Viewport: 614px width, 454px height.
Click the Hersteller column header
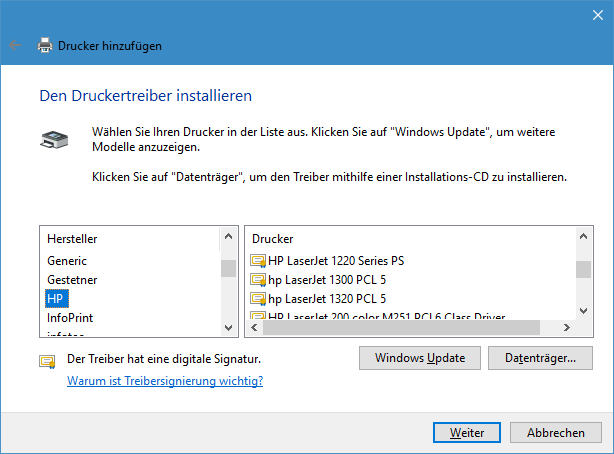tap(72, 239)
